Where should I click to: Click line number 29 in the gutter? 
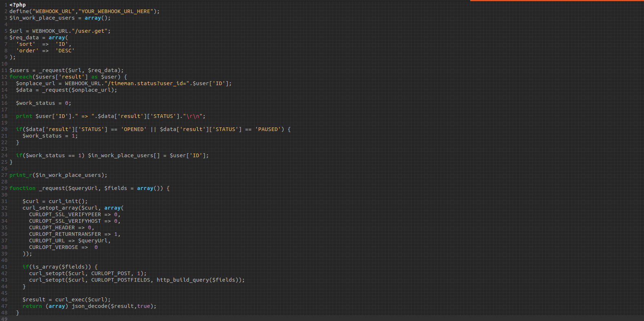coord(4,188)
